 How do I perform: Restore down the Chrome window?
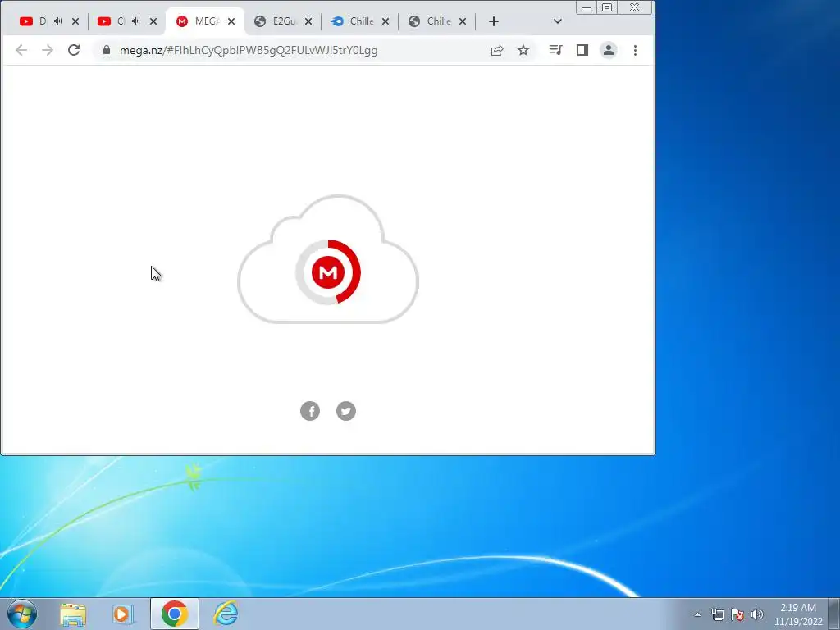click(x=607, y=7)
